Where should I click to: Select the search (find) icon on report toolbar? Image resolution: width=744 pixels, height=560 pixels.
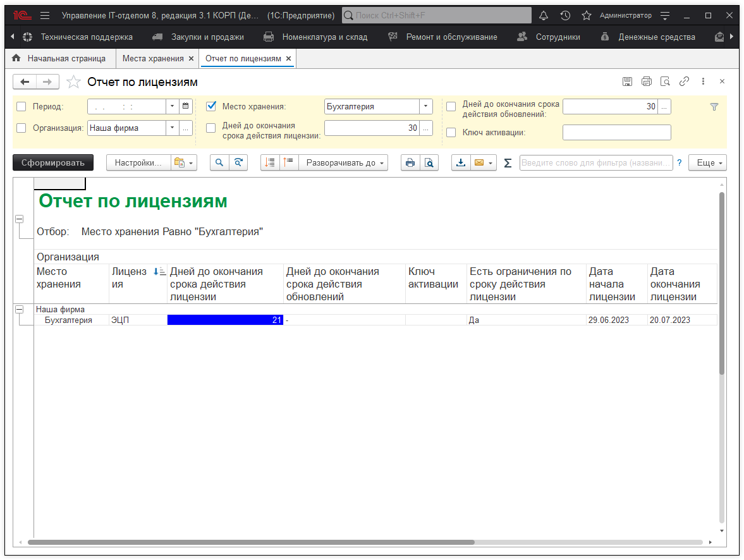[x=218, y=162]
